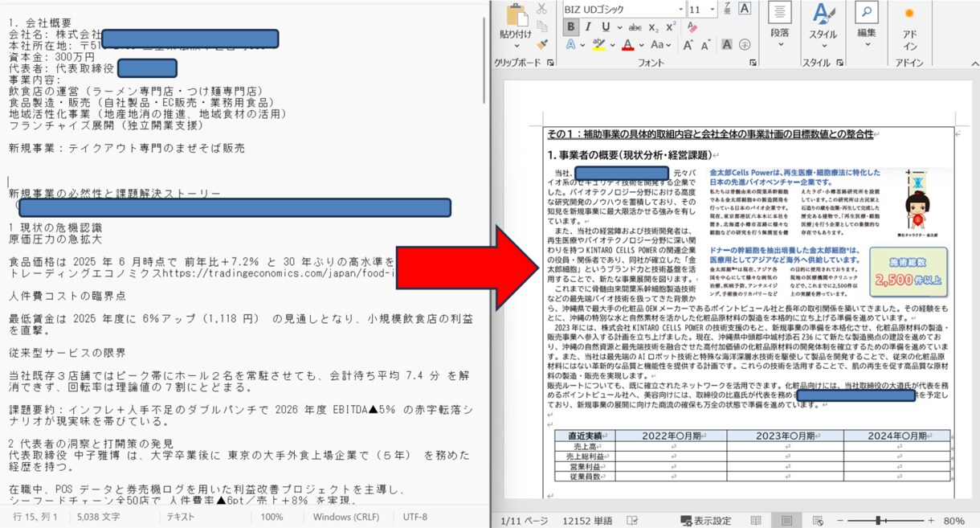Open the highlight color dropdown arrow

[x=613, y=45]
